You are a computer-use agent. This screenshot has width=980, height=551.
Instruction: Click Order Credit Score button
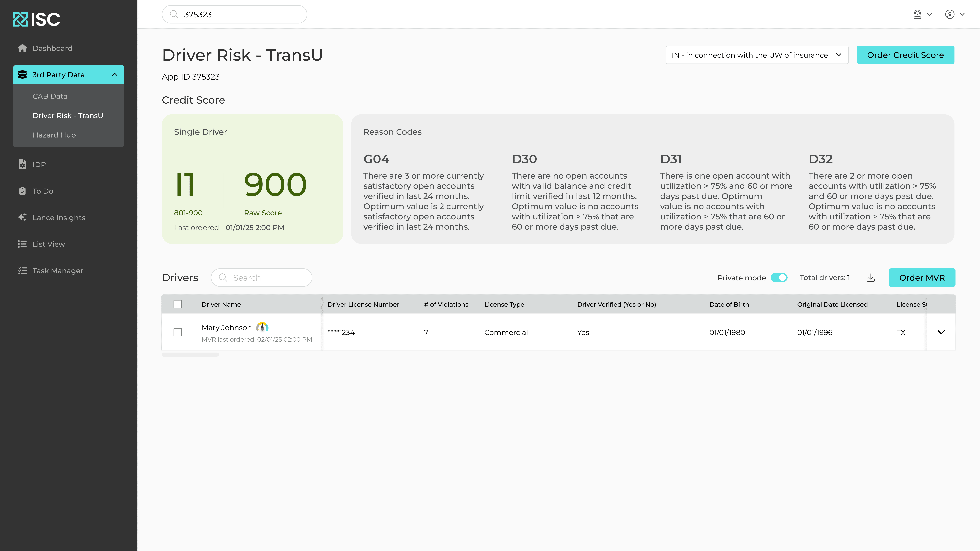[x=905, y=55]
